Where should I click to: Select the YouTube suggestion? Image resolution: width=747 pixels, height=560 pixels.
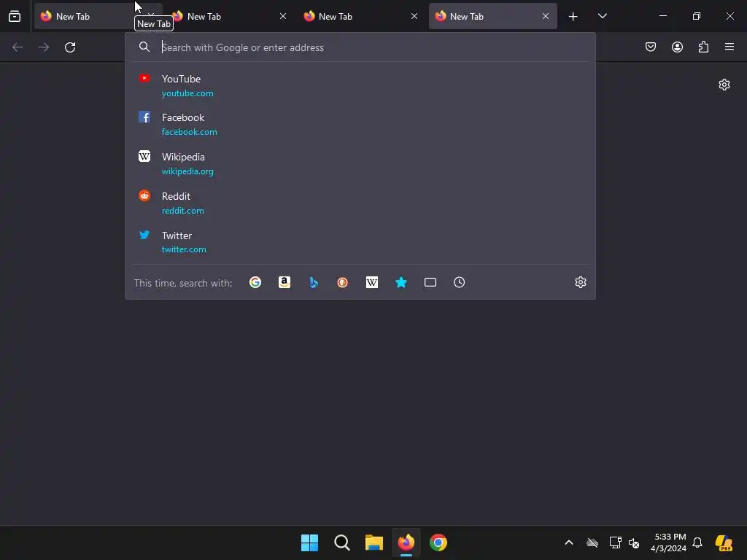point(360,86)
